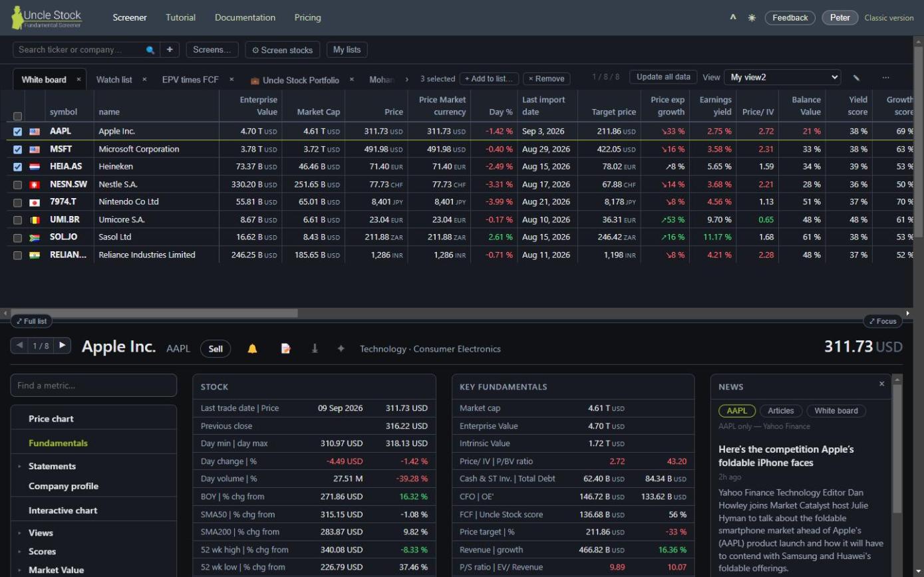Expand the list with Full list button
The width and height of the screenshot is (924, 577).
pos(32,321)
